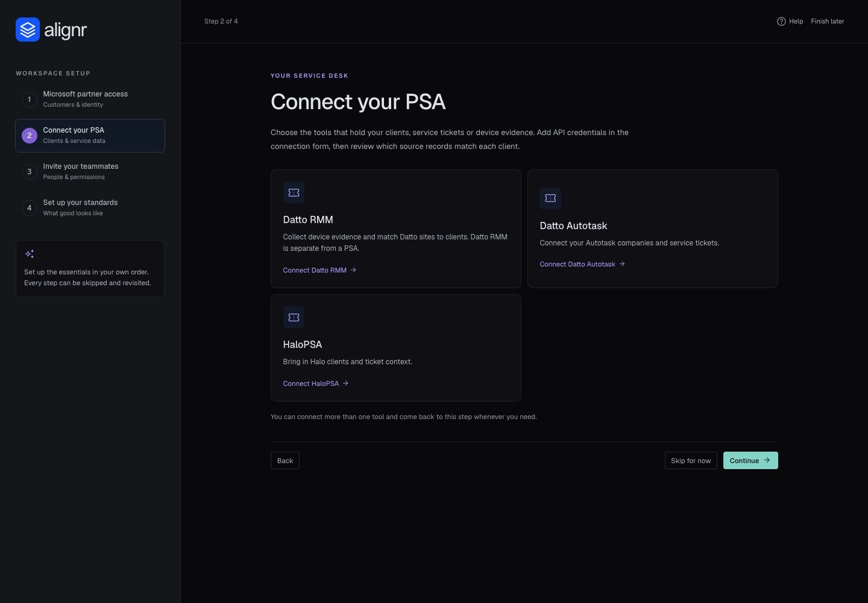
Task: Click the Datto RMM ticket icon
Action: pos(294,192)
